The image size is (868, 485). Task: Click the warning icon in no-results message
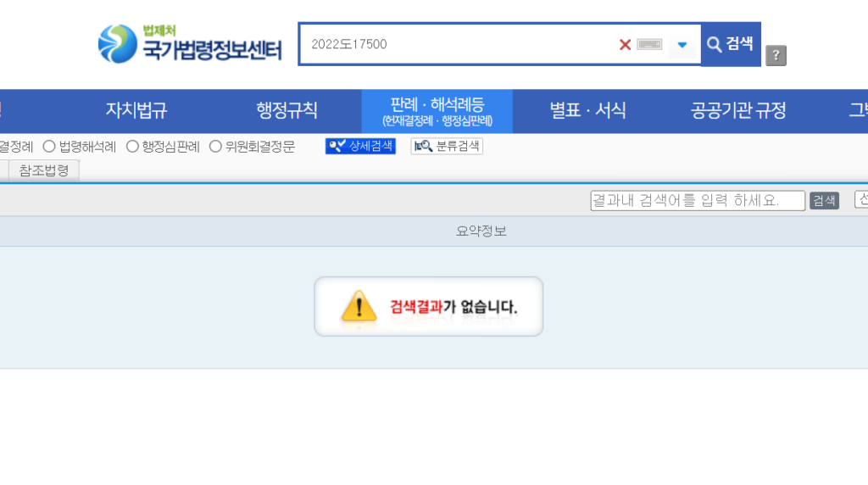click(x=358, y=306)
